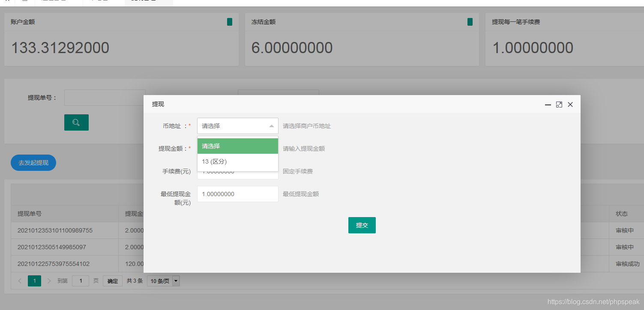Click order number 2021012350514998509​7
The width and height of the screenshot is (644, 310).
[x=52, y=247]
